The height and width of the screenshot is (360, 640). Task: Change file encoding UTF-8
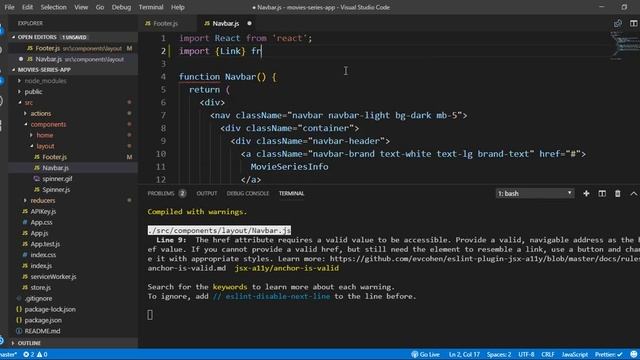tap(526, 354)
